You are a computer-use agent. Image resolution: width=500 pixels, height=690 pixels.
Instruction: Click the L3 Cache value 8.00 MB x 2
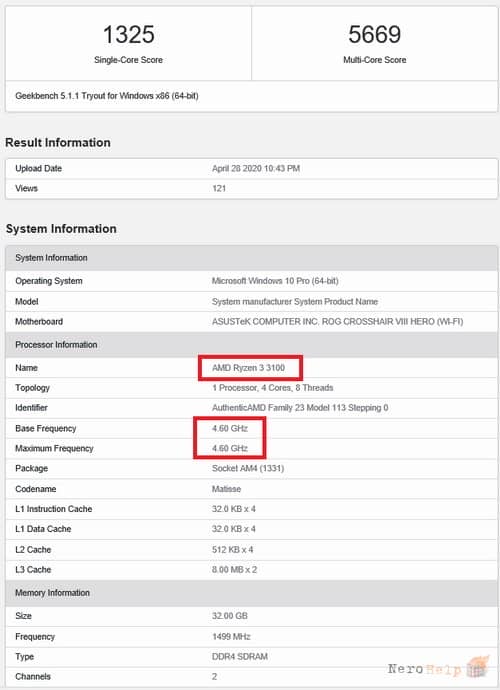(x=234, y=569)
